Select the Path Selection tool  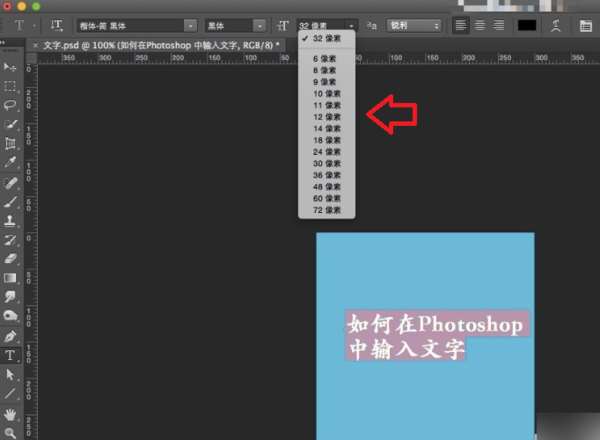coord(10,374)
